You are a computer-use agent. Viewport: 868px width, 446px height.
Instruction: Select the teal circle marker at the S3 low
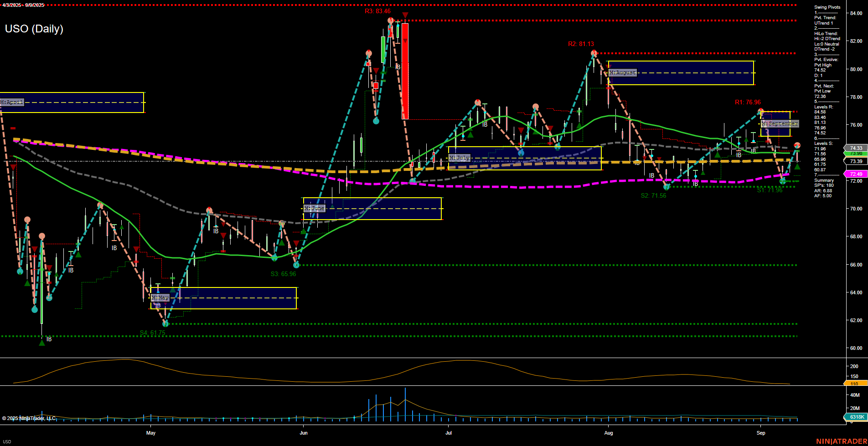click(x=297, y=264)
